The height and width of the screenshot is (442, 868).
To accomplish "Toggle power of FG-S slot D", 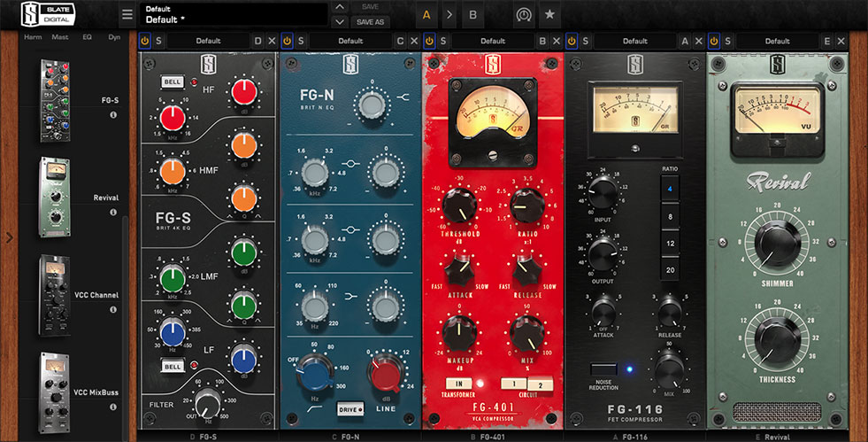I will [x=145, y=41].
